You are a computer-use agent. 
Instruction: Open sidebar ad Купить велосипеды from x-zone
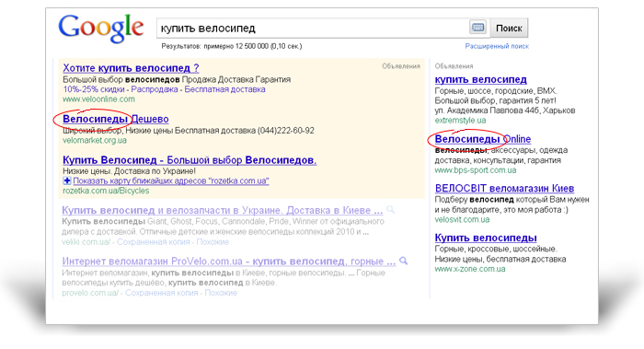pyautogui.click(x=486, y=238)
